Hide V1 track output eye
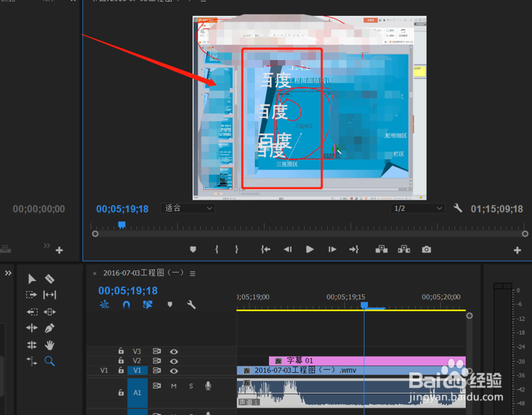Screen dimensions: 532x415 [x=174, y=371]
